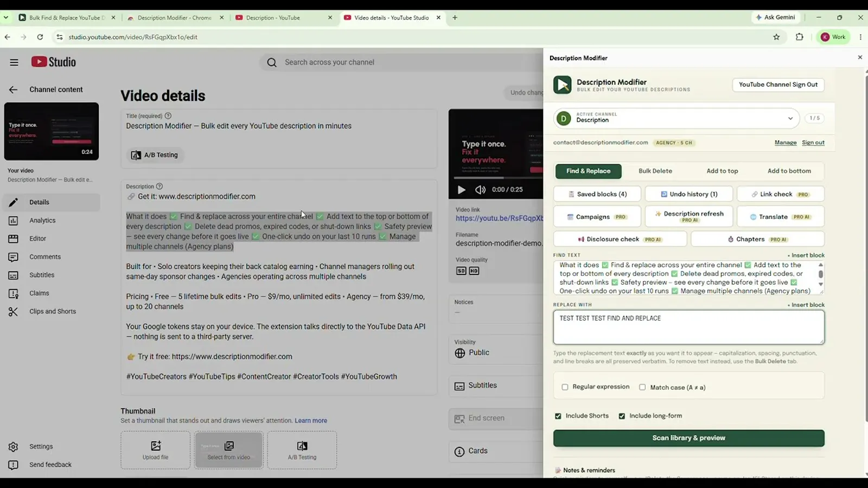
Task: Click the Send feedback icon
Action: tap(13, 465)
